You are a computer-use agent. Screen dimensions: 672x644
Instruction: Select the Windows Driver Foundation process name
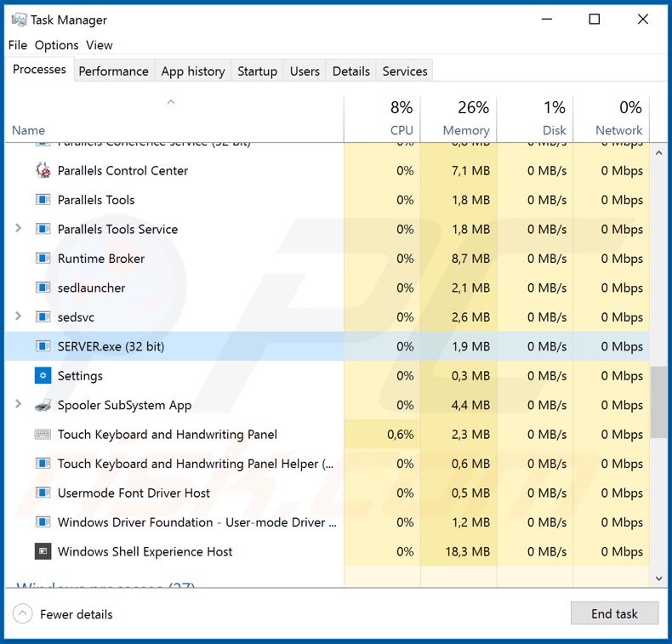(196, 522)
